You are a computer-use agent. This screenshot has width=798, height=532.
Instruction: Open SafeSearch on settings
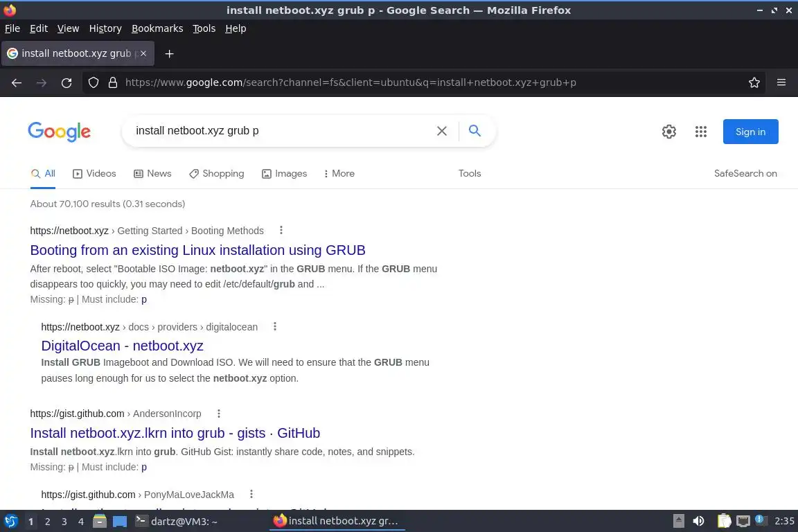(745, 174)
